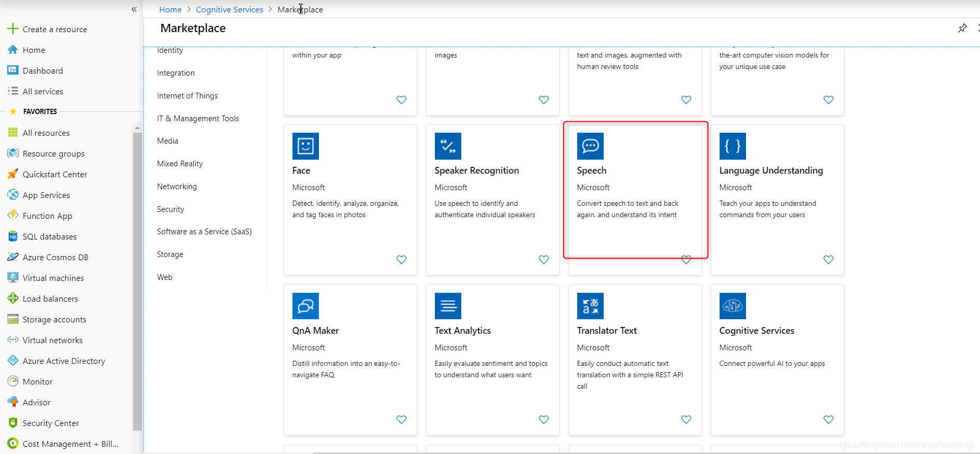Screen dimensions: 980x454
Task: Open Function App lightning icon
Action: pos(13,216)
